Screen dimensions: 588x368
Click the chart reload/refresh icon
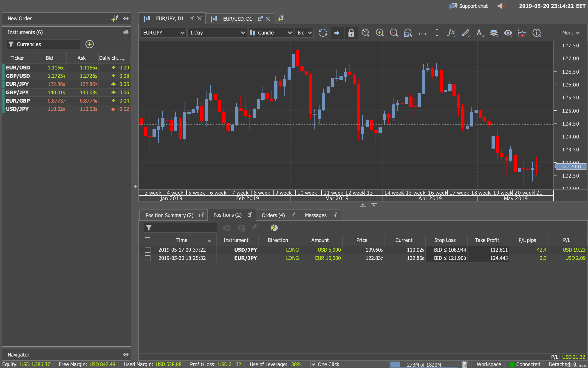(323, 33)
